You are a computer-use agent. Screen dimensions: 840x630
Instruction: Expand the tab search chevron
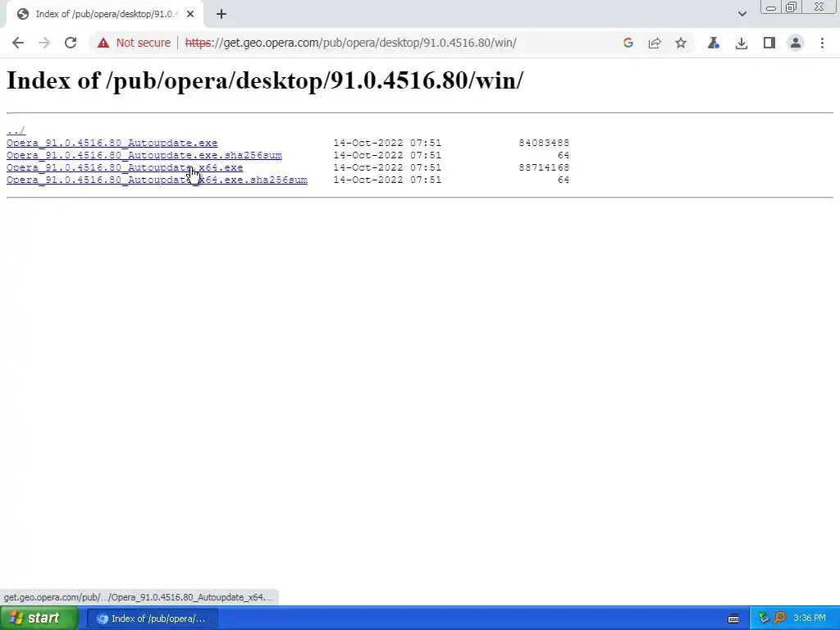(x=742, y=14)
